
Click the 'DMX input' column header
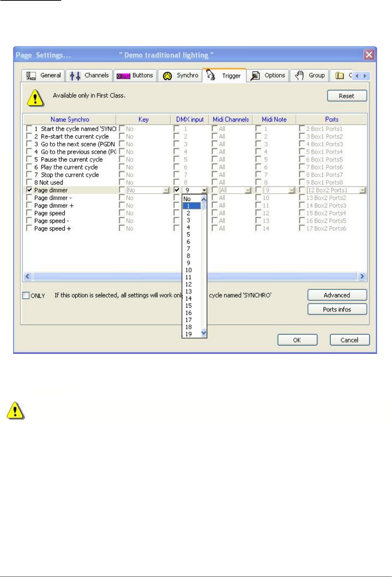(190, 119)
